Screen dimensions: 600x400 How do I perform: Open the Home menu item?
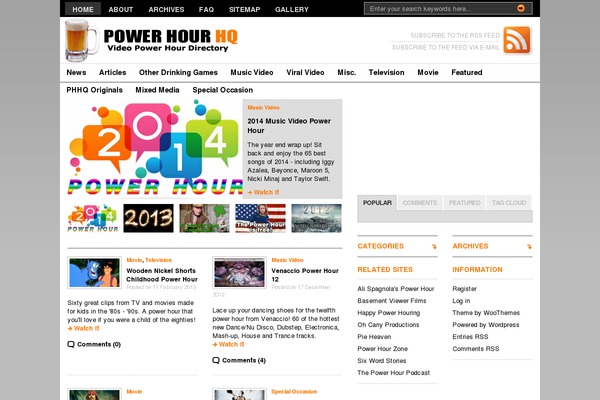83,9
